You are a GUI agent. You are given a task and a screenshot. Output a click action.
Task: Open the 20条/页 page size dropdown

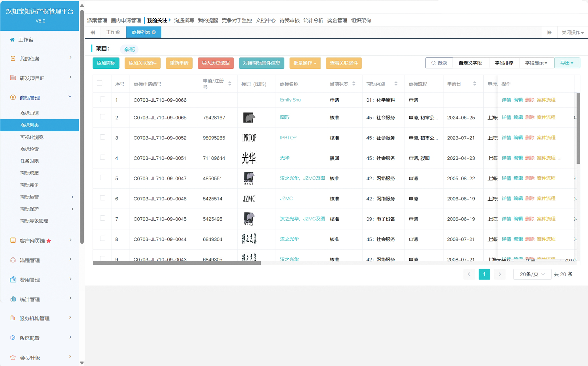pyautogui.click(x=532, y=274)
